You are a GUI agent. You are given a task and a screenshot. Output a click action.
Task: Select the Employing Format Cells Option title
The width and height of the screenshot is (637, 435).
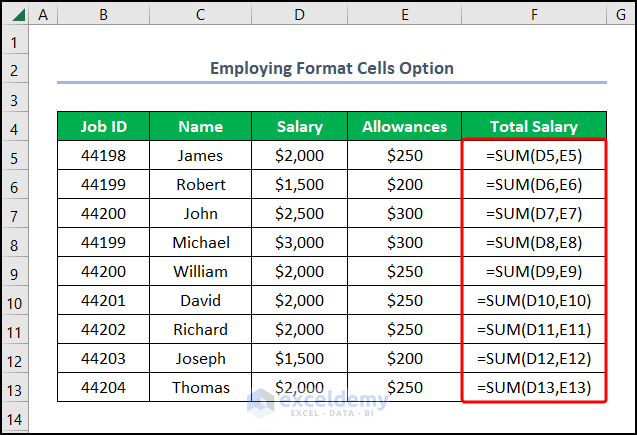click(331, 69)
